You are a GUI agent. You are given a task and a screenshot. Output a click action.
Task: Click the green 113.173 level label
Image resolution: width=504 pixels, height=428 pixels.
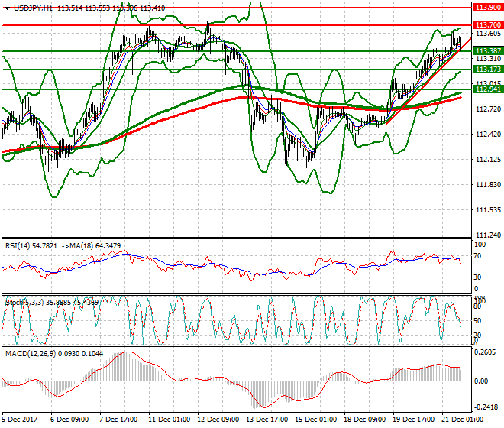point(487,70)
